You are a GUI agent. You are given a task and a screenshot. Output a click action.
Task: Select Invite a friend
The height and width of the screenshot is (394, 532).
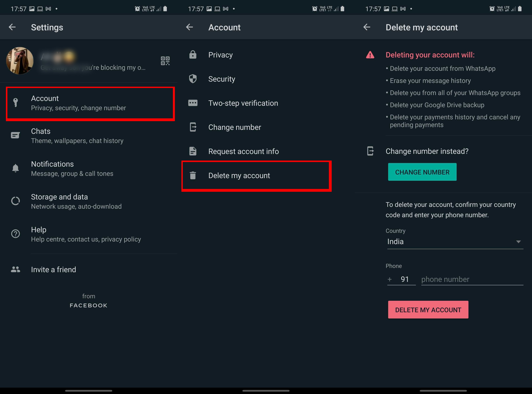[x=89, y=270]
